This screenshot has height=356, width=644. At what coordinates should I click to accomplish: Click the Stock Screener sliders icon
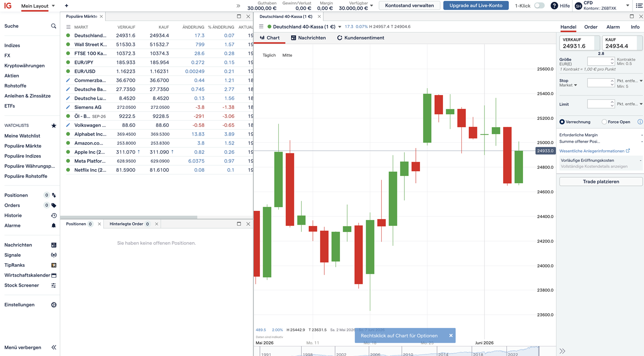[54, 285]
